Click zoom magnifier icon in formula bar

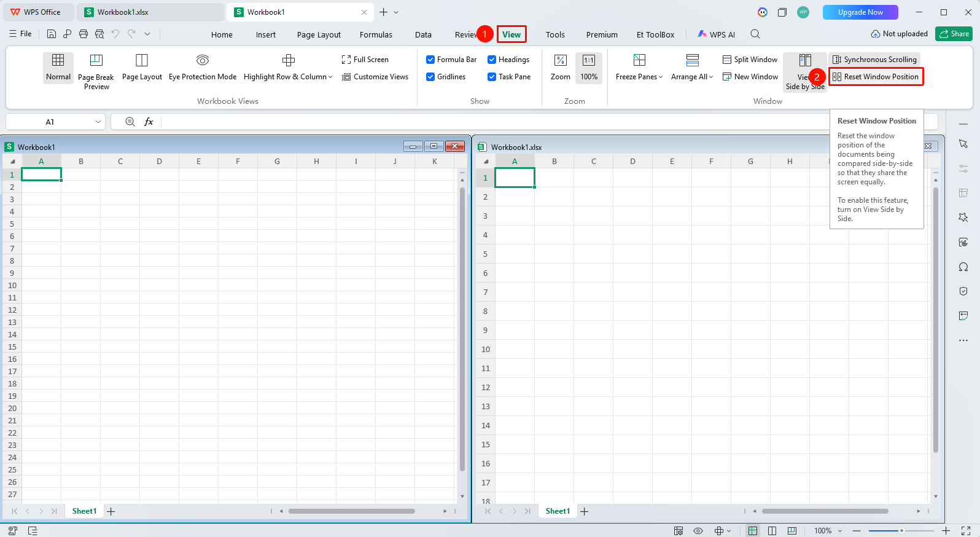(x=130, y=122)
